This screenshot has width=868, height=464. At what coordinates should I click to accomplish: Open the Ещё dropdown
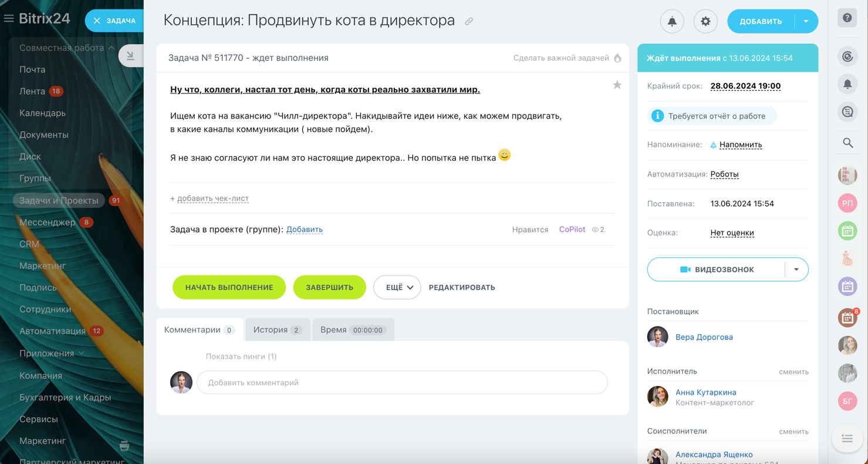pyautogui.click(x=397, y=287)
